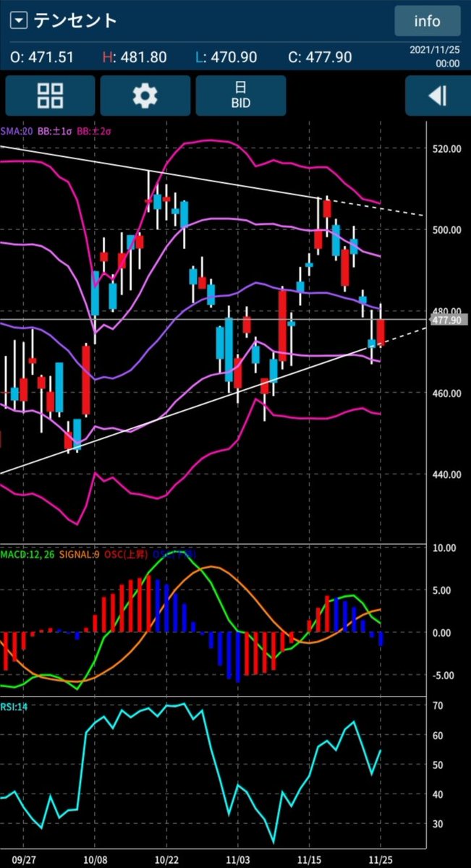
Task: Click the RSI:14 label
Action: point(14,707)
